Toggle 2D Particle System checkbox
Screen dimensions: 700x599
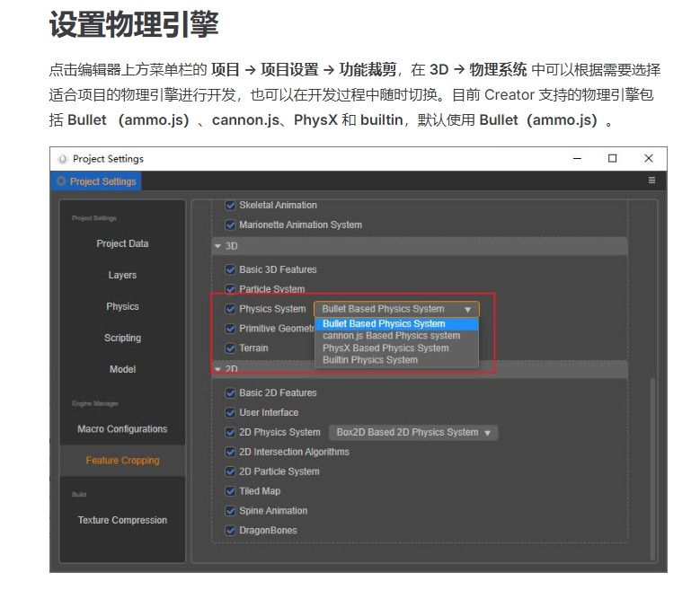[230, 471]
